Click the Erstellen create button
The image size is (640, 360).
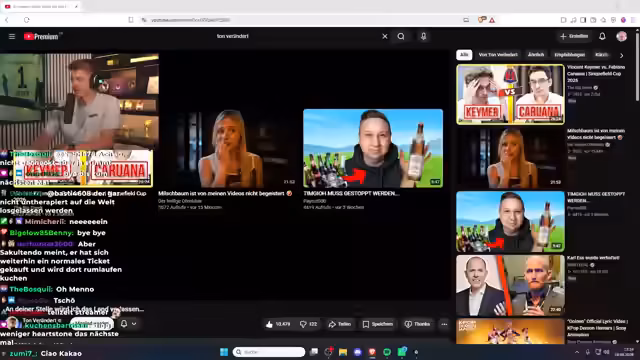point(574,36)
